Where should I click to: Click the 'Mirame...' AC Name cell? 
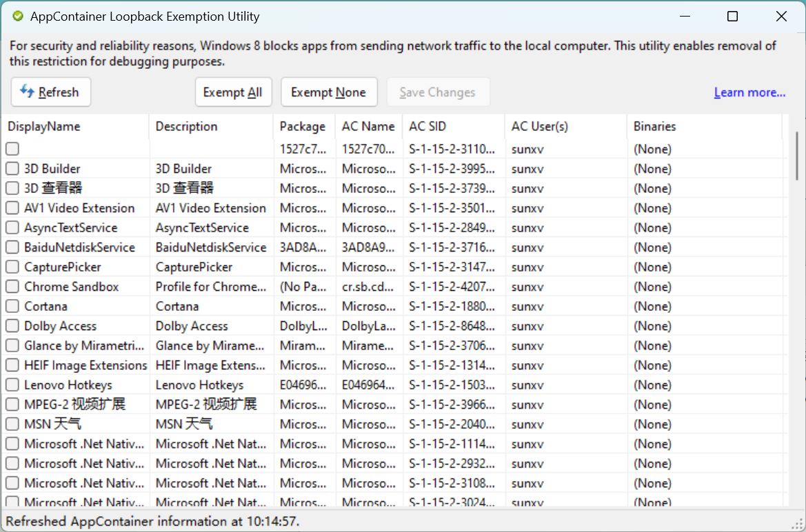click(369, 345)
